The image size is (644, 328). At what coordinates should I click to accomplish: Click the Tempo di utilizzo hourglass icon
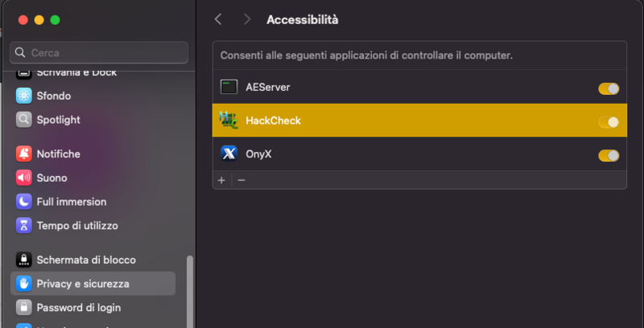point(23,226)
